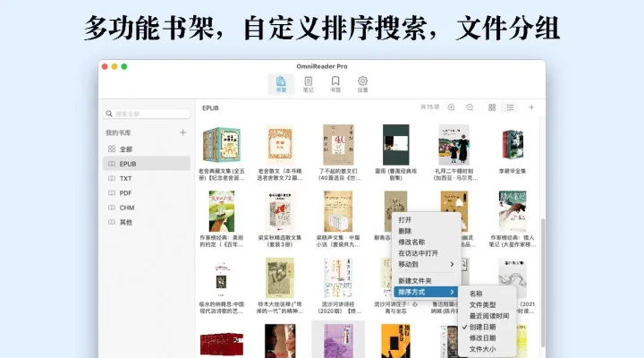Click the zoom out magnifier icon
This screenshot has width=644, height=358.
(x=470, y=107)
